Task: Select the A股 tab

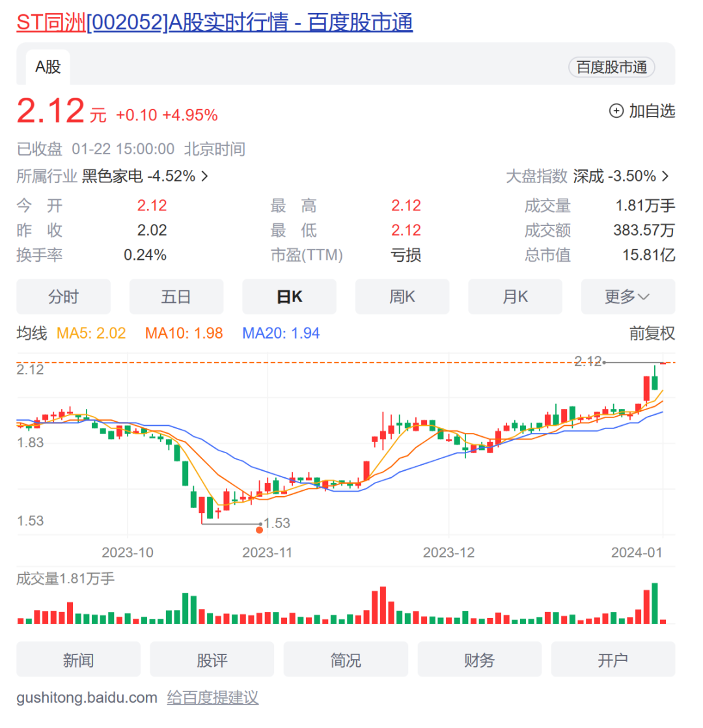Action: click(48, 67)
